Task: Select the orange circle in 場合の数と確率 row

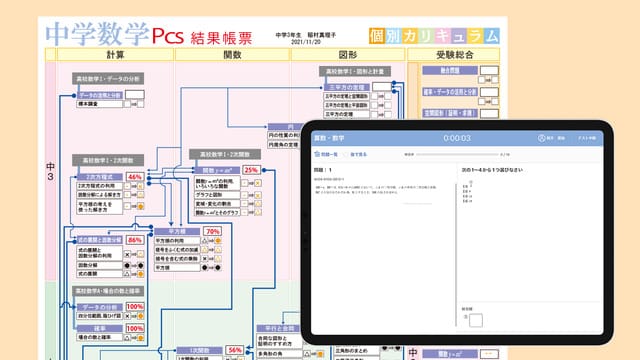Action: (140, 338)
